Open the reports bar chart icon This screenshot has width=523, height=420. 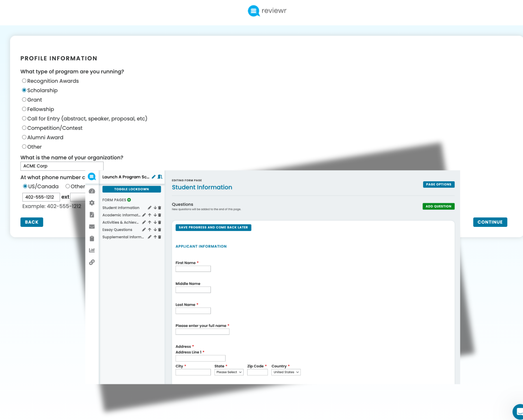click(x=92, y=250)
